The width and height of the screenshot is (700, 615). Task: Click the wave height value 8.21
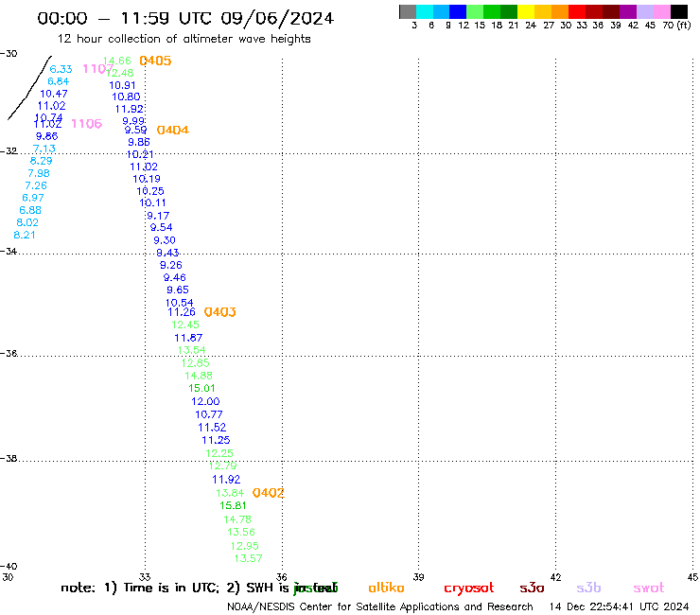pos(25,235)
